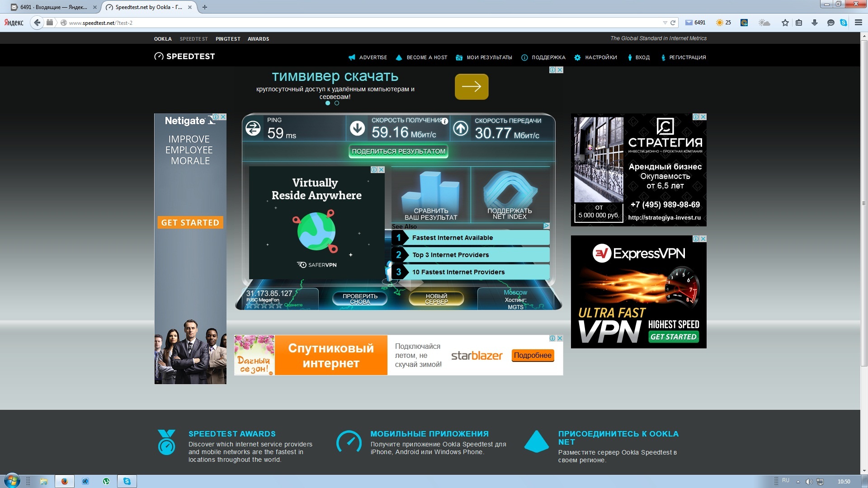Image resolution: width=868 pixels, height=488 pixels.
Task: Click СРАВНИТЬ ВАШ РЕЗУЛЬТАТ tile
Action: (431, 195)
